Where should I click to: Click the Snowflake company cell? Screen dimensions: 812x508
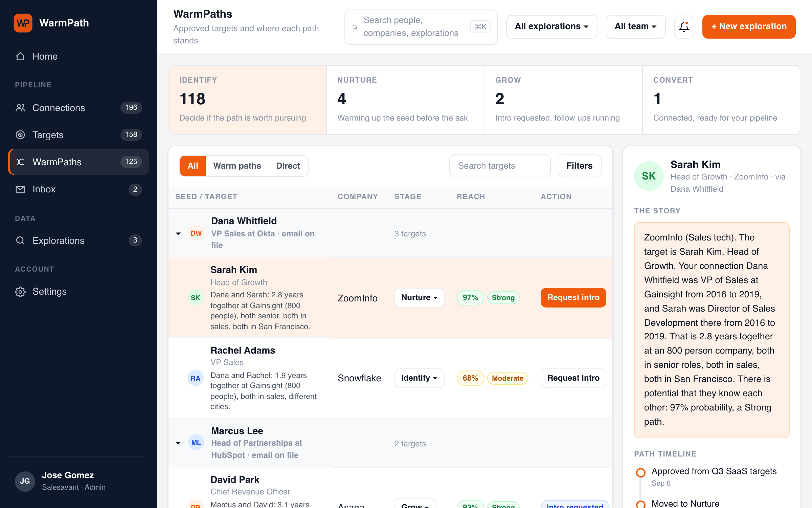[359, 378]
